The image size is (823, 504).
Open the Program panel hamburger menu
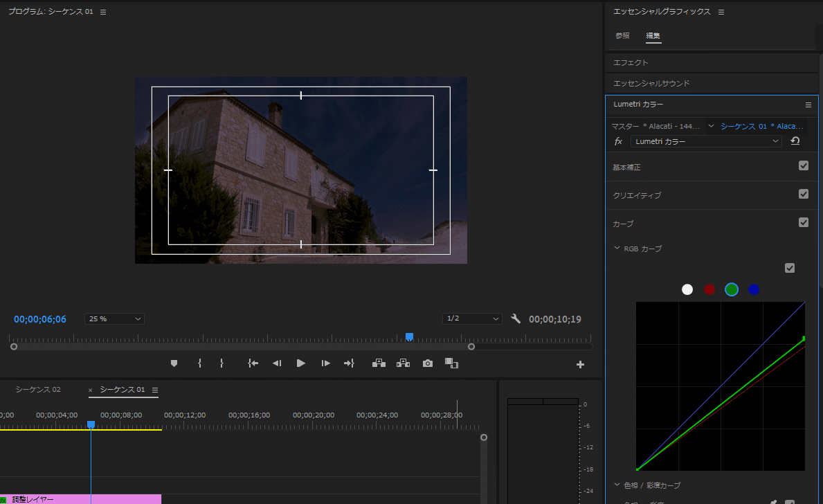(103, 12)
